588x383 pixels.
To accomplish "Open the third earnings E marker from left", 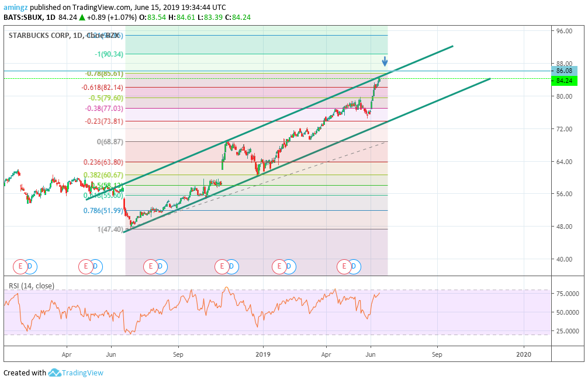I will click(x=151, y=267).
